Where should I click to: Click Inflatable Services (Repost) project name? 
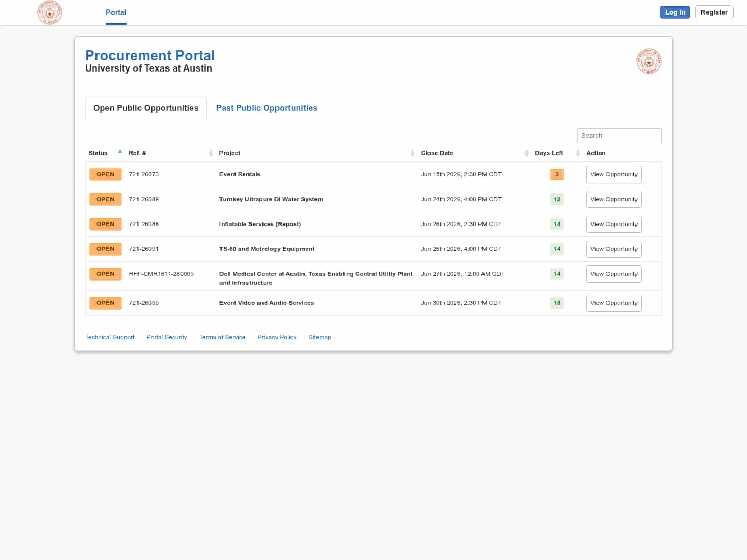pyautogui.click(x=260, y=225)
